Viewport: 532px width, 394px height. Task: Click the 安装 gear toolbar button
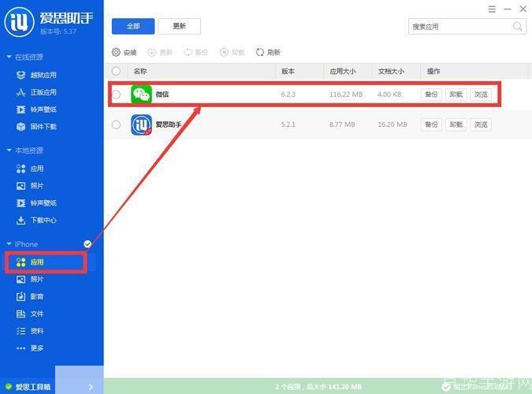tap(124, 52)
